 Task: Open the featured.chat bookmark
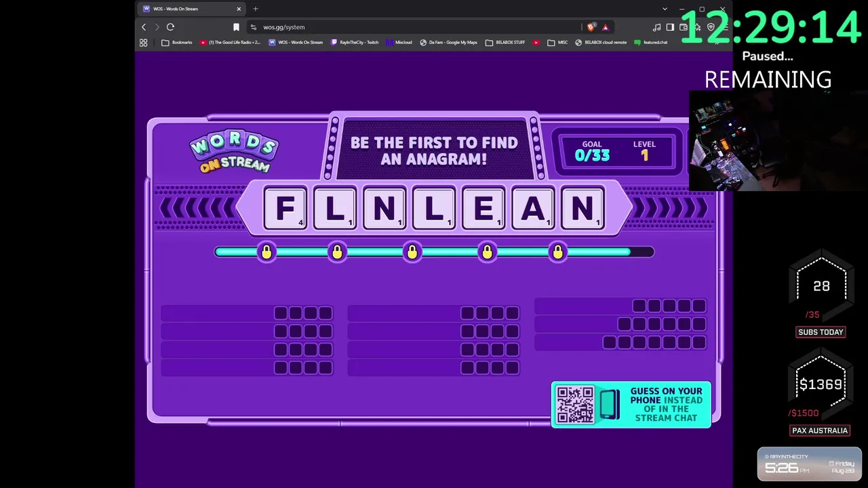(650, 43)
